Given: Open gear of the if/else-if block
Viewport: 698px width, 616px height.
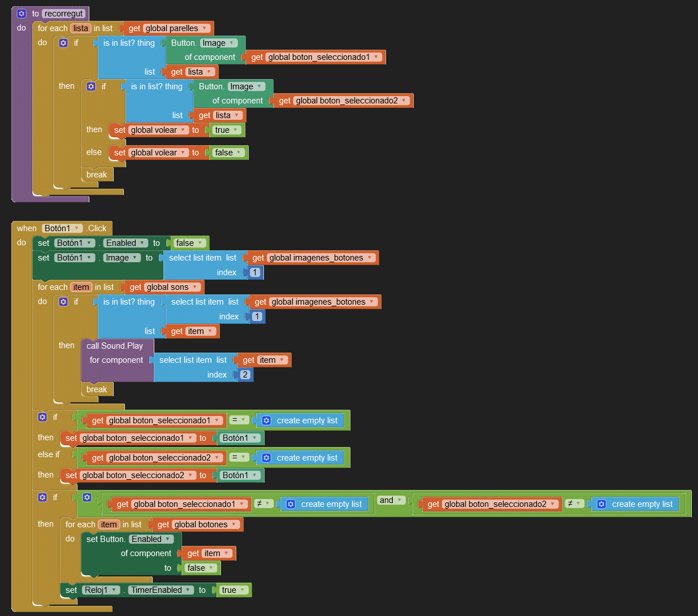Looking at the screenshot, I should tap(42, 417).
